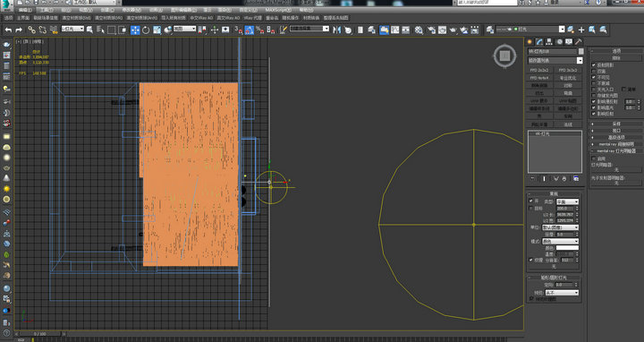Select the Select and Link tool
The height and width of the screenshot is (342, 644).
pos(31,30)
